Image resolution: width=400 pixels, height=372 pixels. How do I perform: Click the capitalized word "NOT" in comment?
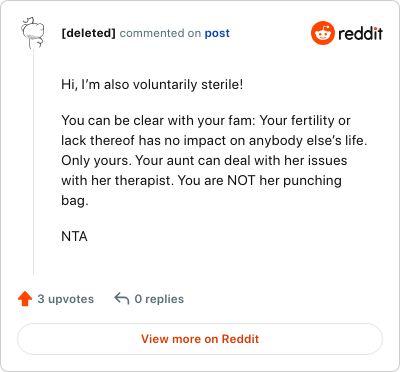241,180
